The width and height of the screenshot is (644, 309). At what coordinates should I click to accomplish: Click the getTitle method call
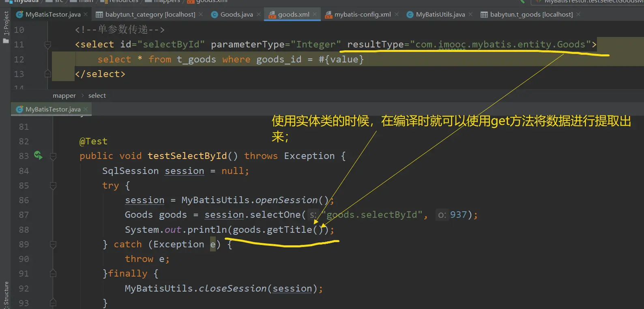pyautogui.click(x=289, y=230)
